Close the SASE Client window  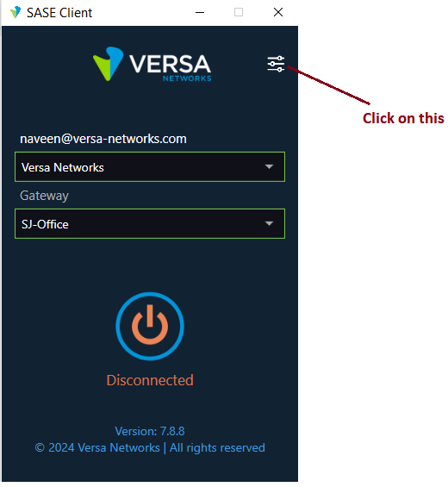click(x=278, y=12)
